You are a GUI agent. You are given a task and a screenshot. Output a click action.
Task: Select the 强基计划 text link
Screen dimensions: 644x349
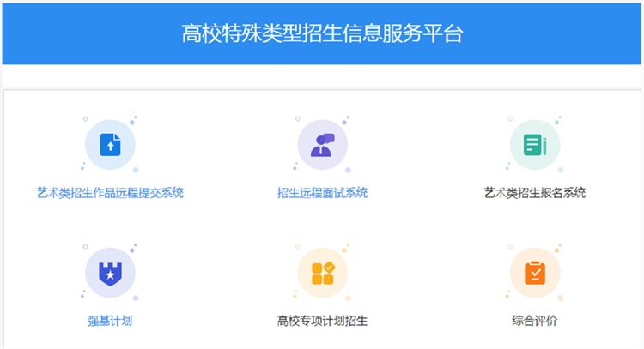pyautogui.click(x=110, y=322)
